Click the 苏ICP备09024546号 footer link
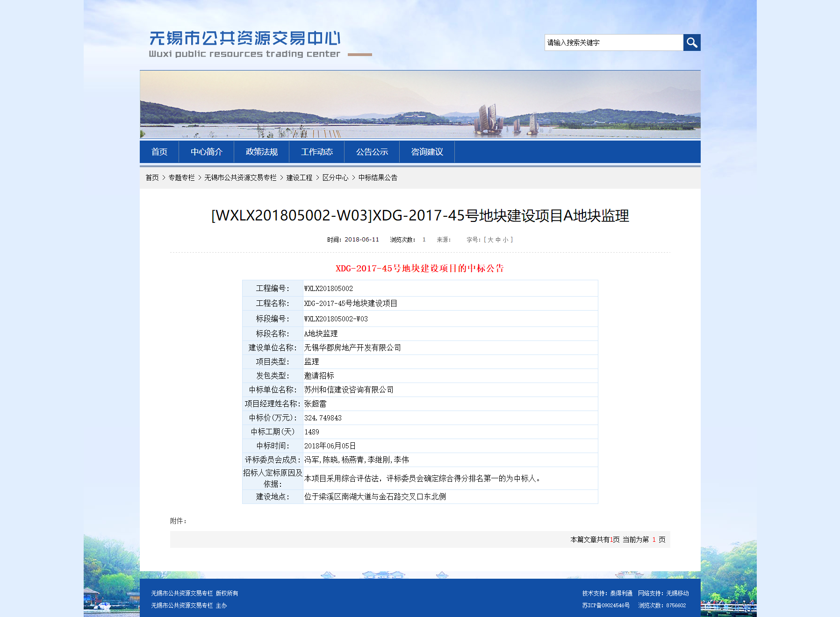The image size is (840, 617). pyautogui.click(x=606, y=605)
